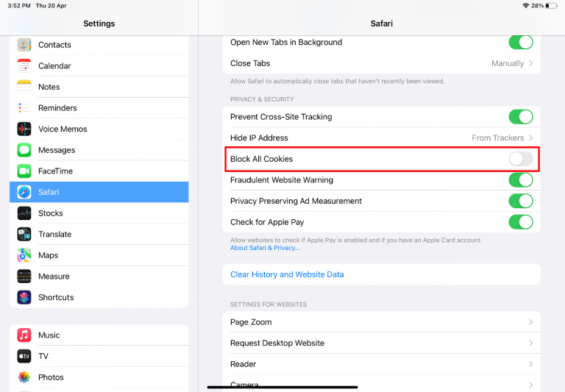Tap Clear History and Website Data
Image resolution: width=565 pixels, height=392 pixels.
coord(287,274)
